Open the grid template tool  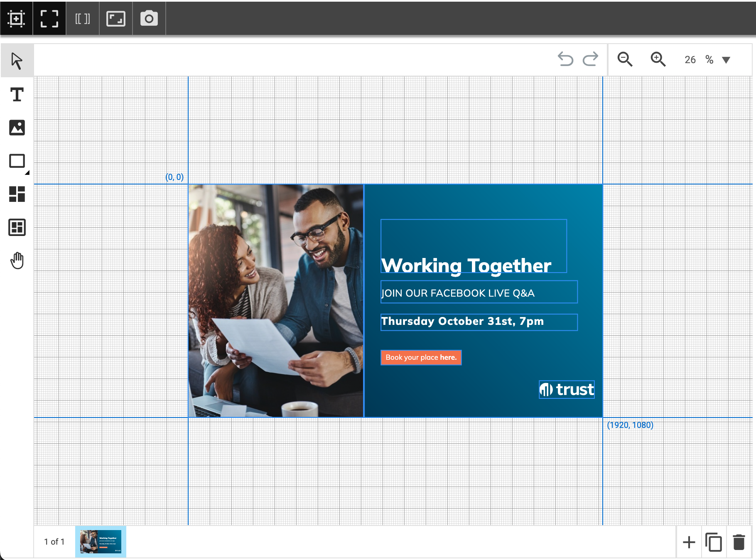(17, 227)
